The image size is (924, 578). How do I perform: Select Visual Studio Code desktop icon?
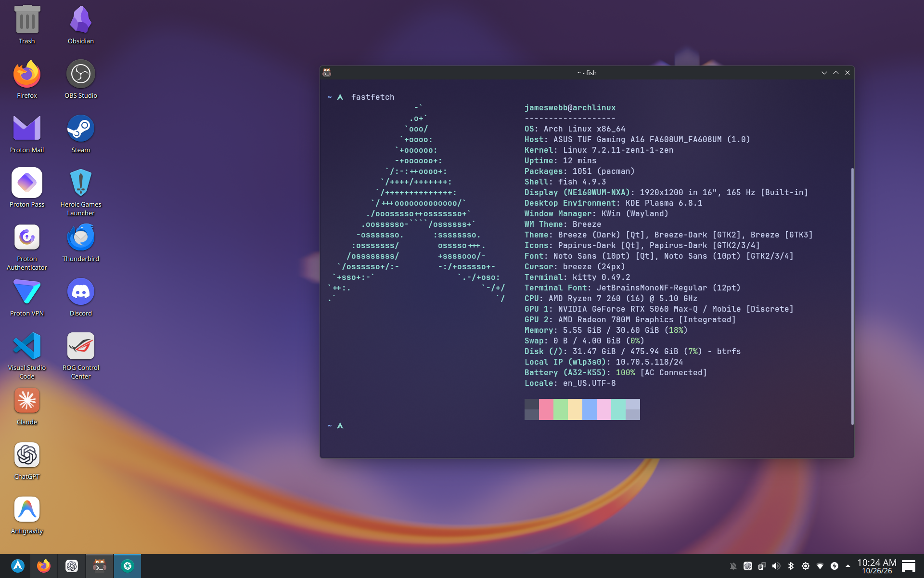tap(27, 355)
